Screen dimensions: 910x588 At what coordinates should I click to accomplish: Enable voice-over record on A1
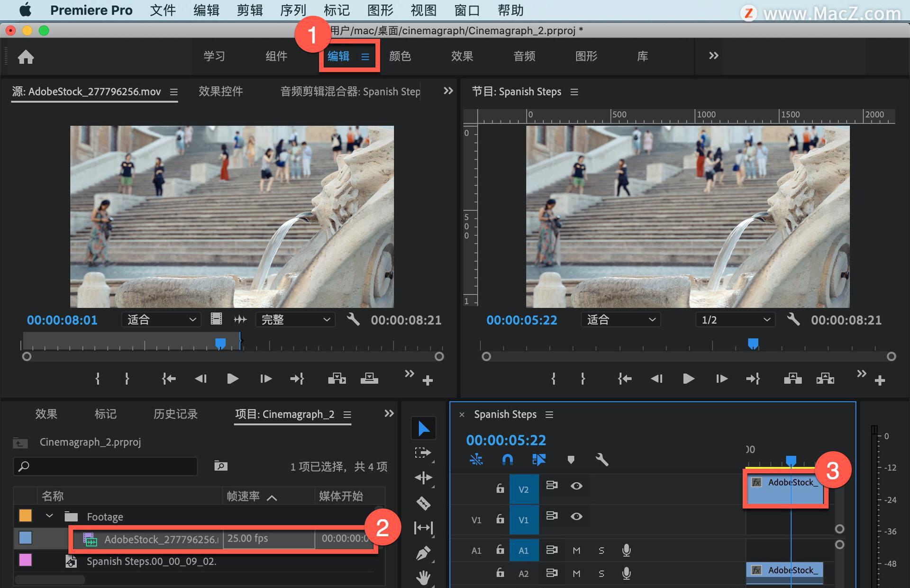[x=626, y=550]
